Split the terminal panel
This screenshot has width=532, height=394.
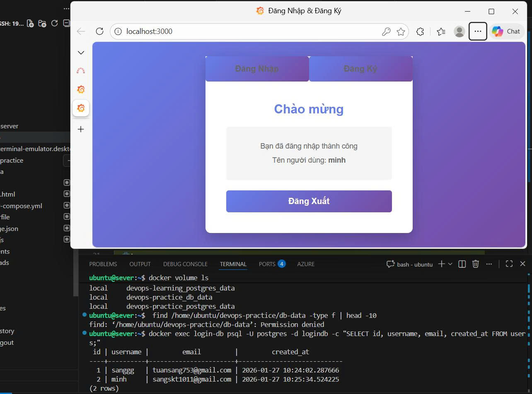click(462, 264)
